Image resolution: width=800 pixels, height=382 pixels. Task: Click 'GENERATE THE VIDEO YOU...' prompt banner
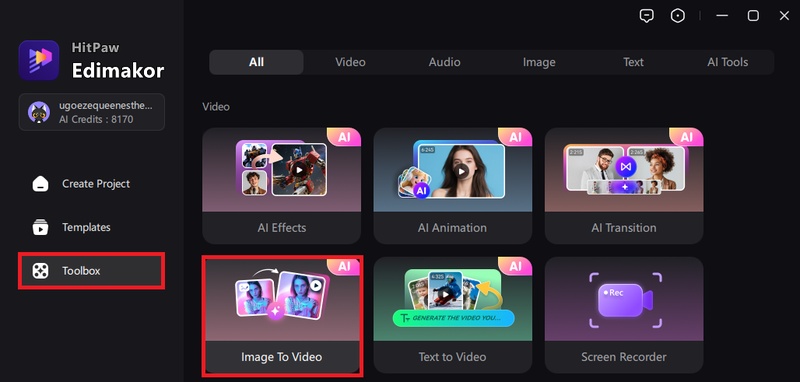point(454,318)
